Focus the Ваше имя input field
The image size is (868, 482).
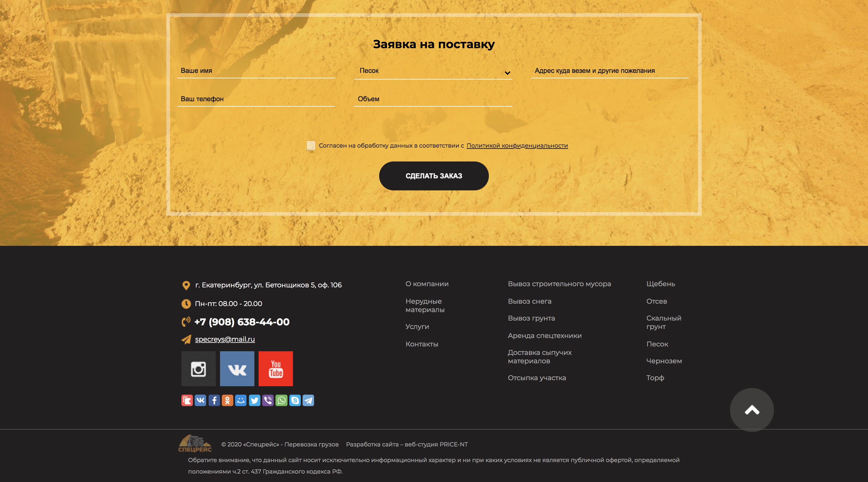[x=256, y=71]
